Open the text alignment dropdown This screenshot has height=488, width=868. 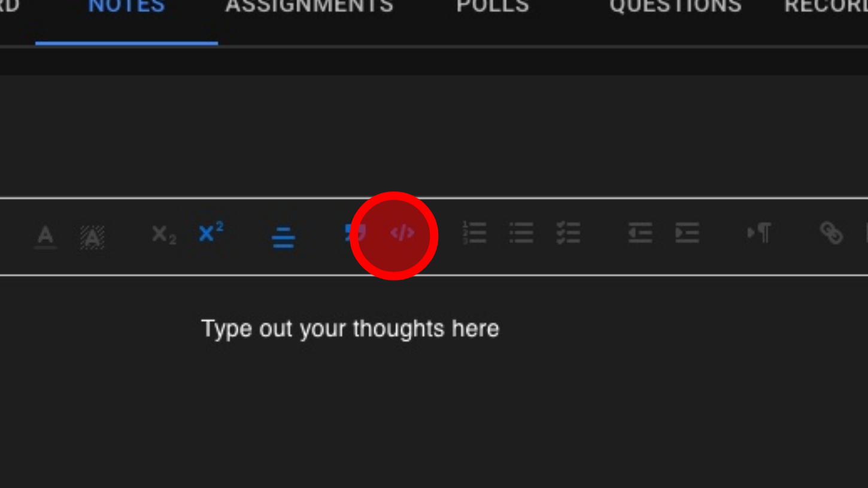click(283, 237)
